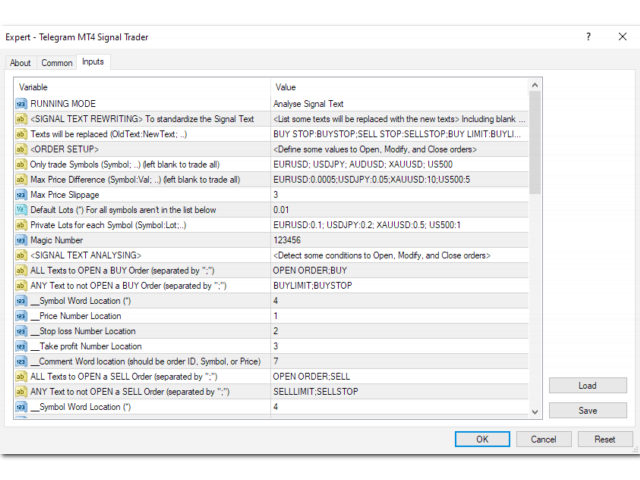This screenshot has height=480, width=640.
Task: Select the Analyse Signal Text value
Action: [308, 104]
